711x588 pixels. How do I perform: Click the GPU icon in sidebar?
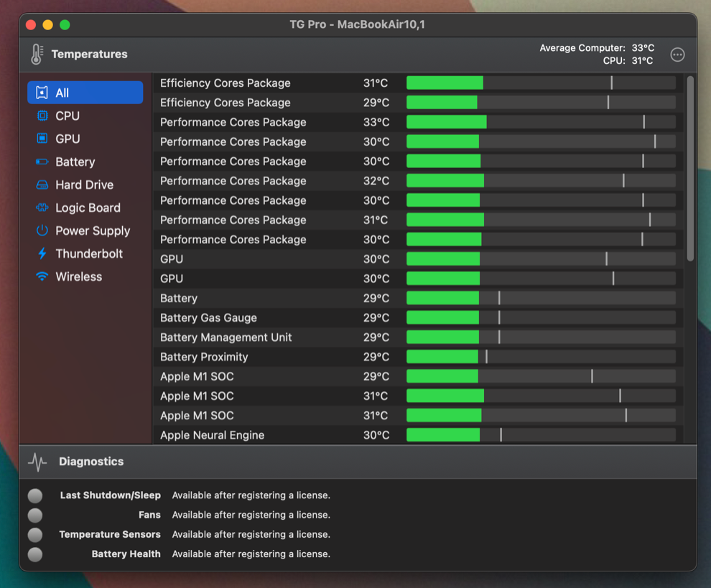pyautogui.click(x=42, y=139)
